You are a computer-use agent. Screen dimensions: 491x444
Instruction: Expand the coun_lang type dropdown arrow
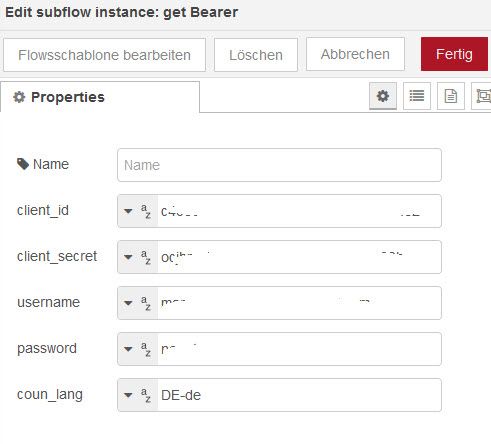coord(128,395)
